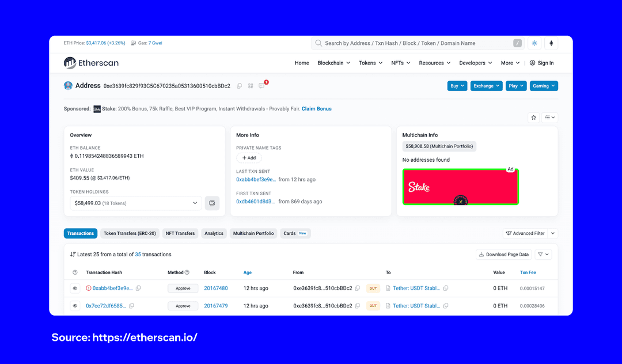This screenshot has height=364, width=622.
Task: Copy the address to clipboard icon
Action: coord(239,86)
